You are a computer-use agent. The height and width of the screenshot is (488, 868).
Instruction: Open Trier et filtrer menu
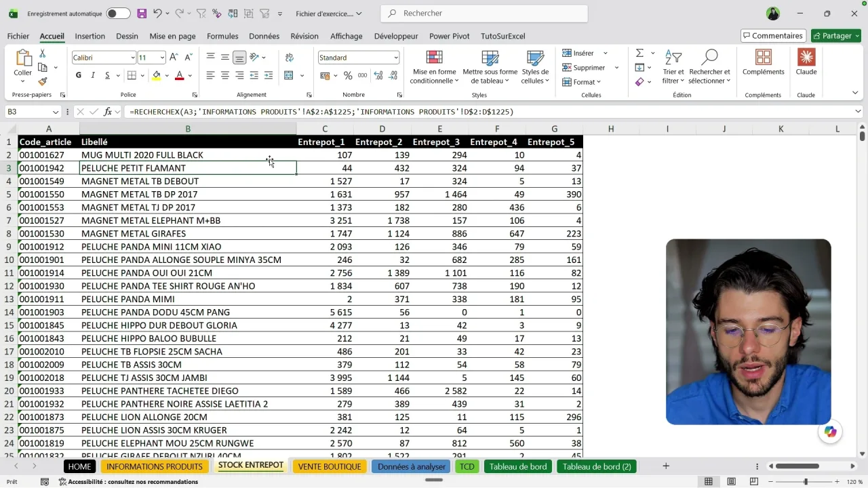pos(673,66)
